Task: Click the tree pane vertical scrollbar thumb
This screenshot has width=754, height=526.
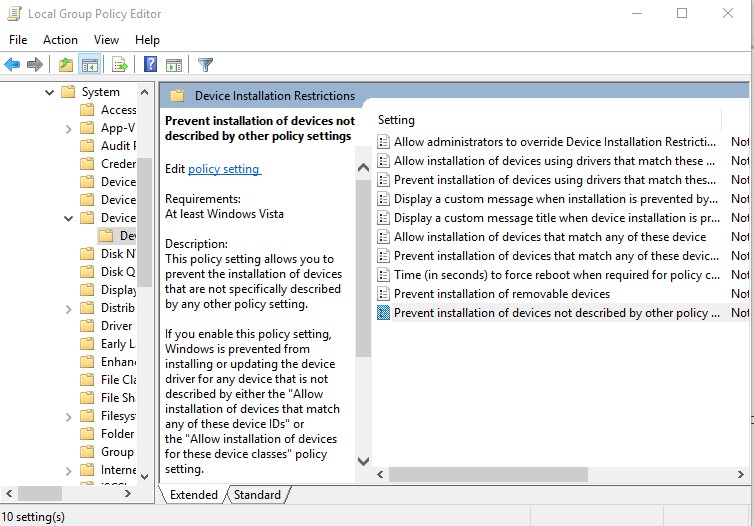Action: click(x=144, y=222)
